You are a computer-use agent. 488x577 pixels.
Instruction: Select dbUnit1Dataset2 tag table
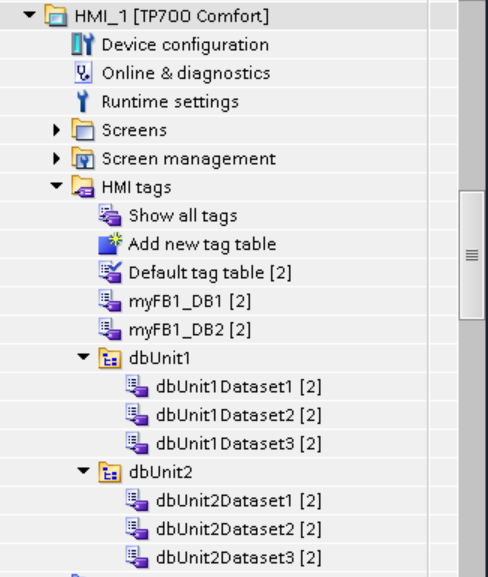point(238,415)
